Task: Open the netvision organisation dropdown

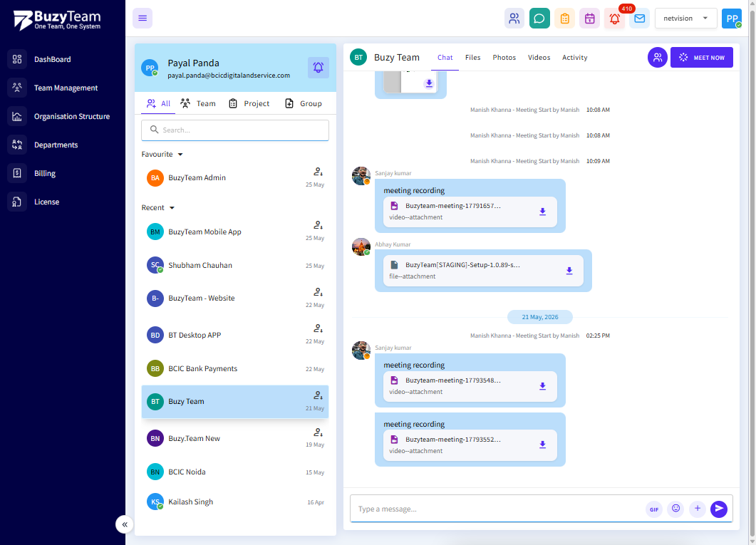Action: pos(685,19)
